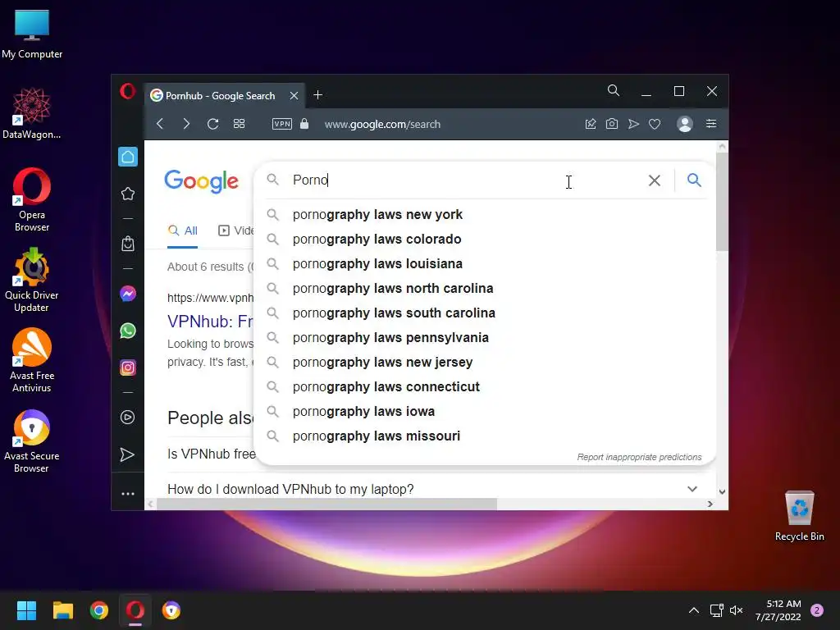The height and width of the screenshot is (630, 840).
Task: Open Shopping bag in sidebar
Action: click(x=127, y=244)
